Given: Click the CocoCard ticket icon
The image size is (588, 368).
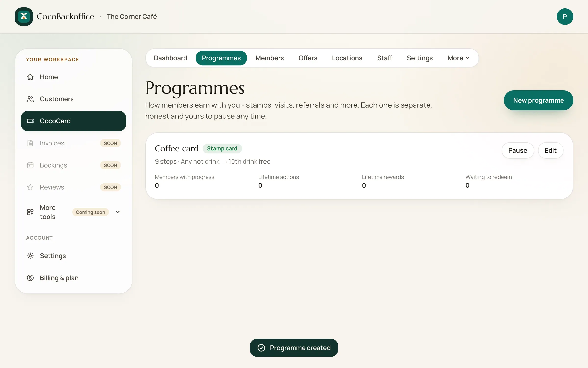Looking at the screenshot, I should coord(30,121).
